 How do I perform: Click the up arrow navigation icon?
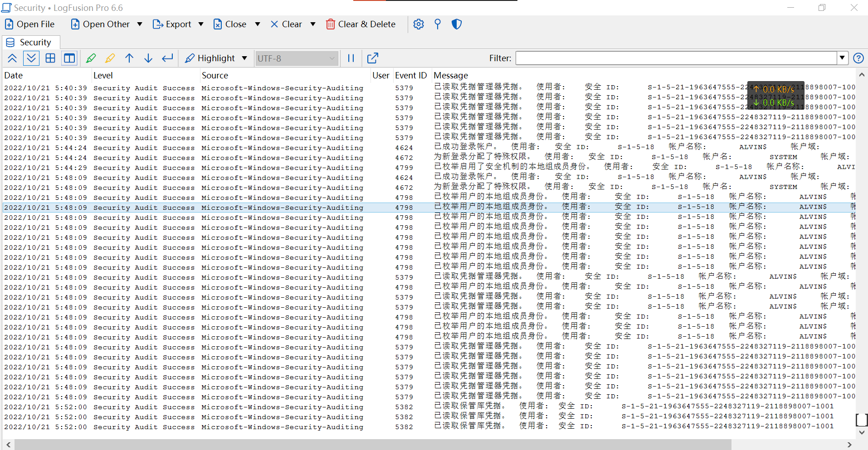129,58
